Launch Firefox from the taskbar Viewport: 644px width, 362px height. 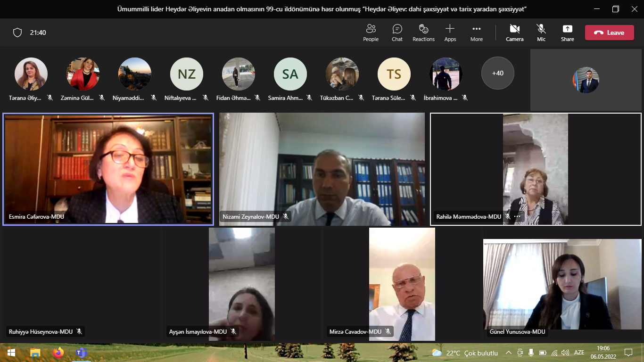[58, 353]
